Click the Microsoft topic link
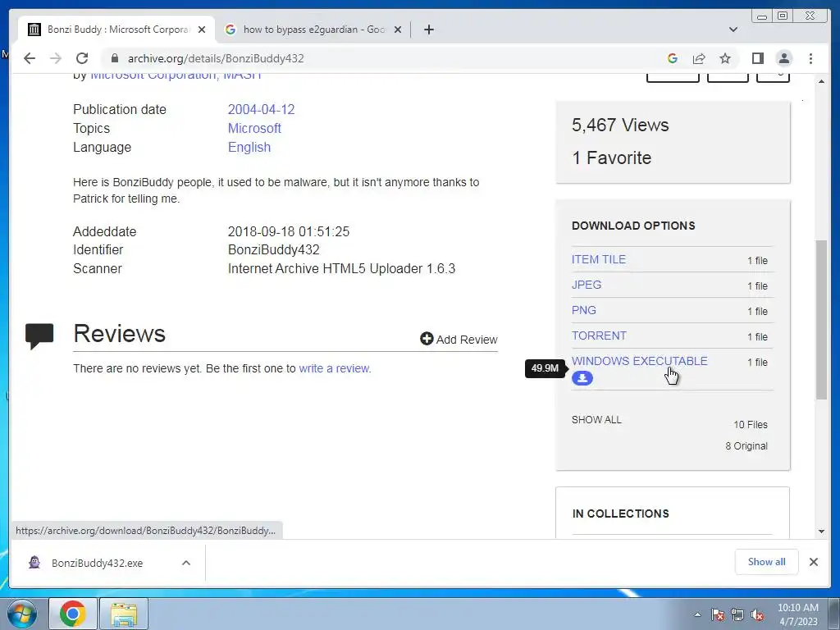The height and width of the screenshot is (630, 840). [254, 128]
